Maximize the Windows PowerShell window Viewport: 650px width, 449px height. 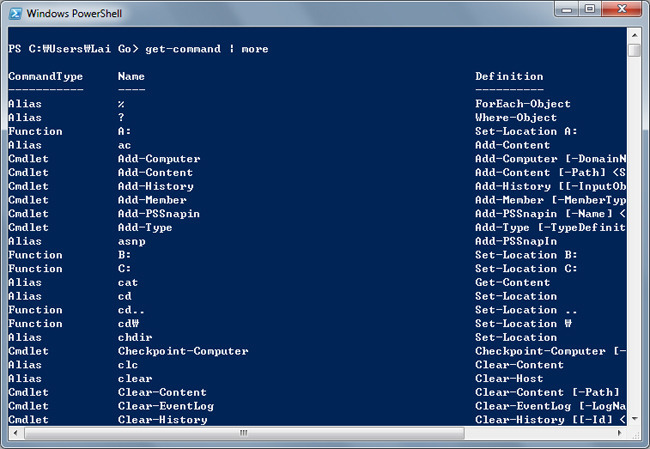[590, 9]
